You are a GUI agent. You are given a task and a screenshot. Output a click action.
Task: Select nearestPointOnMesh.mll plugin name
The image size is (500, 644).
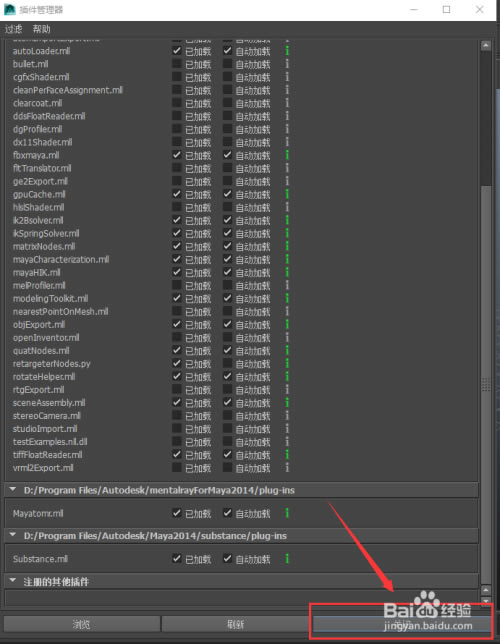[60, 312]
